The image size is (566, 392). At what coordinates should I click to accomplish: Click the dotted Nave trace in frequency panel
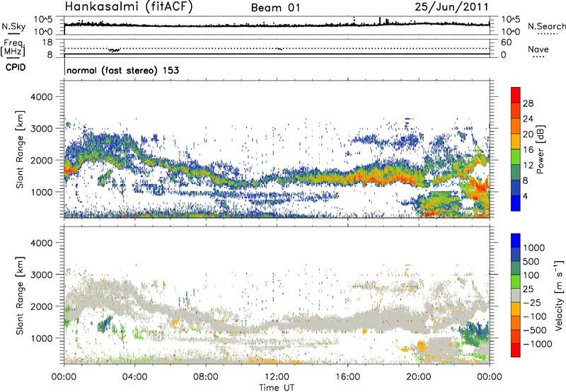click(277, 48)
